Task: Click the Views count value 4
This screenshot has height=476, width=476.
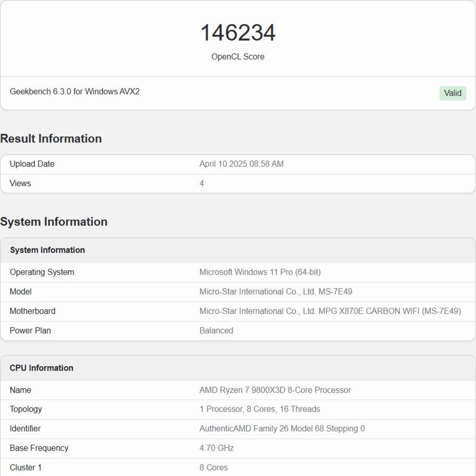Action: [202, 183]
